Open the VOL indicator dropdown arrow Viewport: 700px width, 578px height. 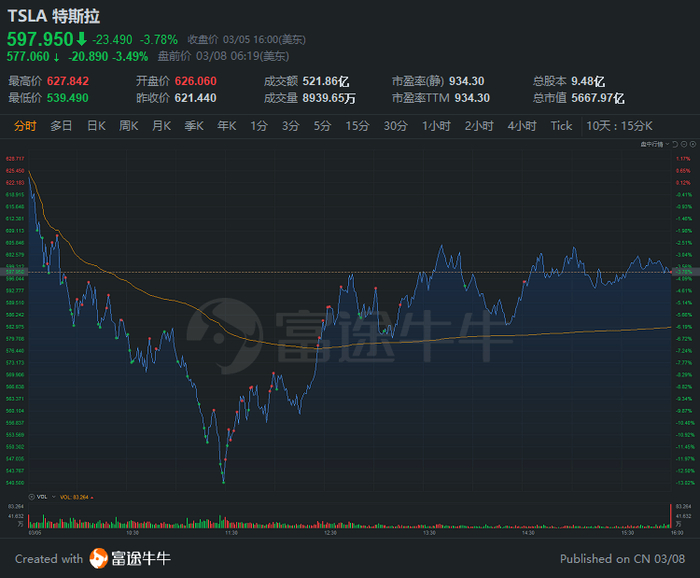coord(54,497)
